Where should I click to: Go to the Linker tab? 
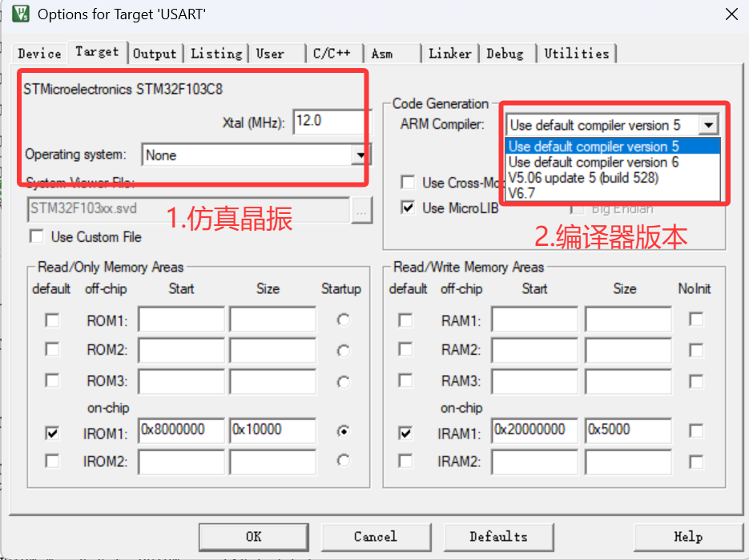450,54
